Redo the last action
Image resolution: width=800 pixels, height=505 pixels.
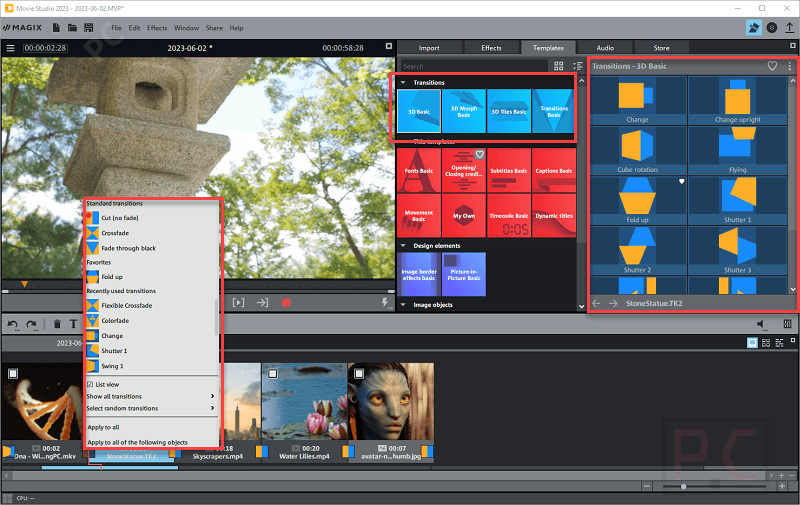click(x=32, y=324)
